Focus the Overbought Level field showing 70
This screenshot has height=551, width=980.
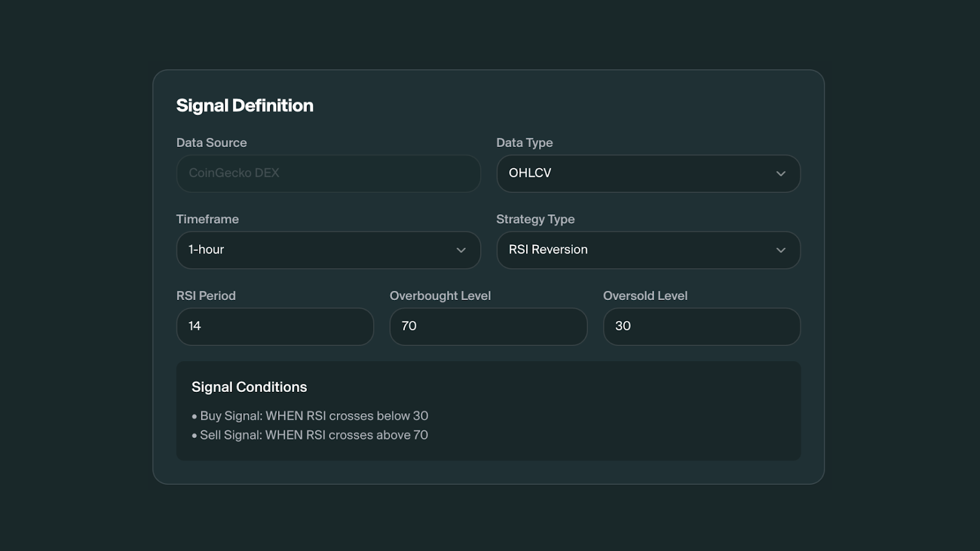pyautogui.click(x=488, y=327)
